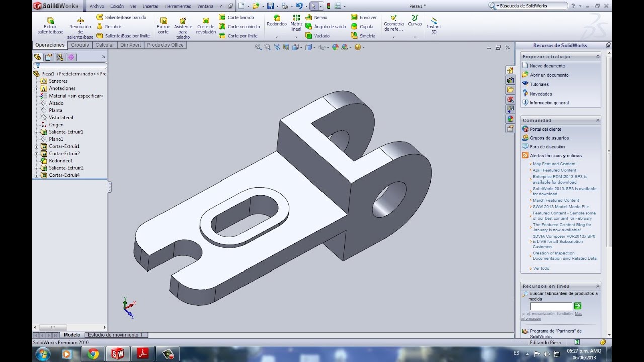Open the Portal del cliente link

coord(545,129)
